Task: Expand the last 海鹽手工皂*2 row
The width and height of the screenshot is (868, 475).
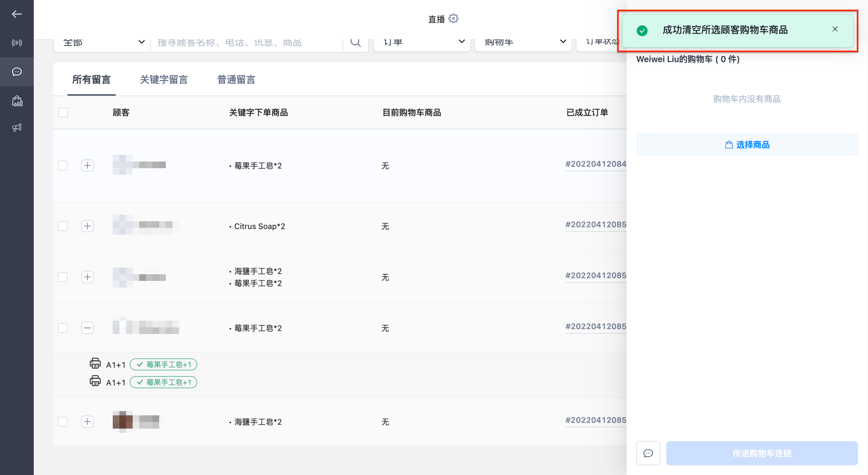Action: (87, 421)
